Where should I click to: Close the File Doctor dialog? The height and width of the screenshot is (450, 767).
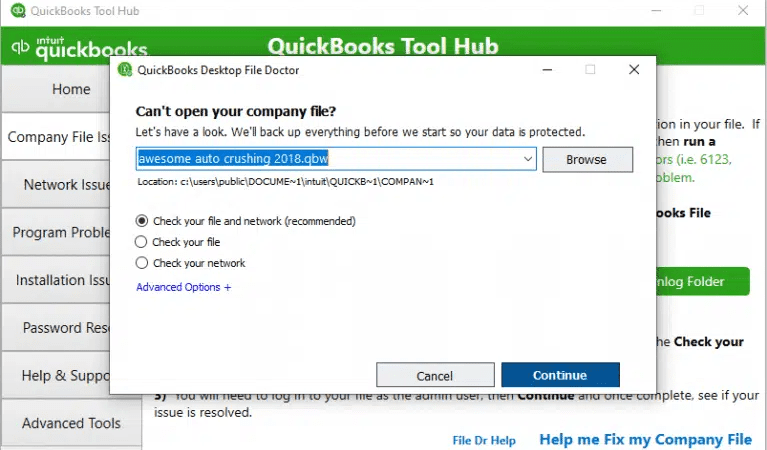click(x=634, y=70)
